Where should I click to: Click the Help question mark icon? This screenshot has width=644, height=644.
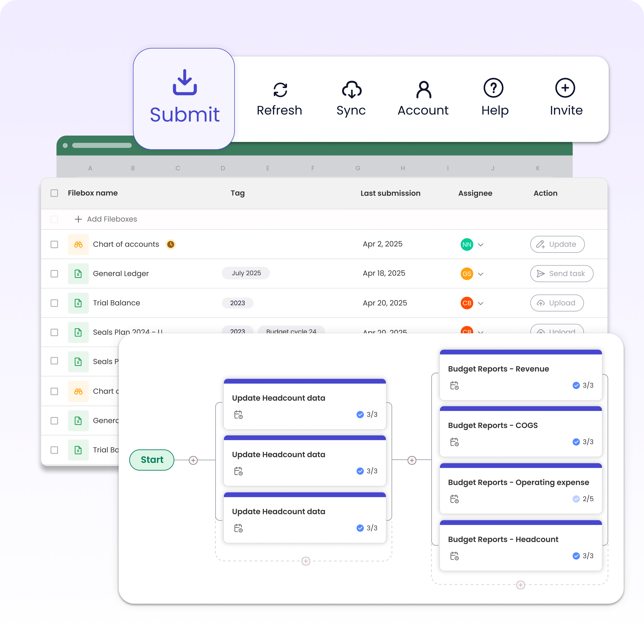click(494, 88)
